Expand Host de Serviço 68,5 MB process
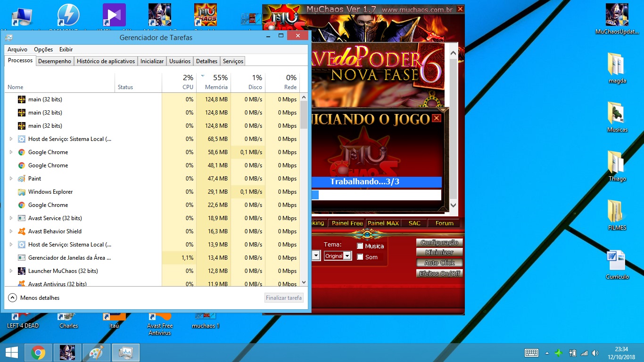 (x=11, y=139)
